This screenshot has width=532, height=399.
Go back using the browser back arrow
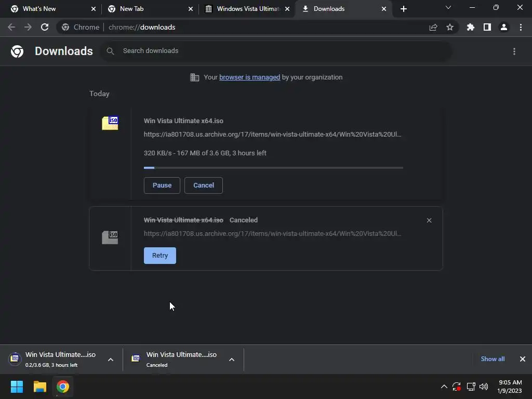pyautogui.click(x=11, y=27)
